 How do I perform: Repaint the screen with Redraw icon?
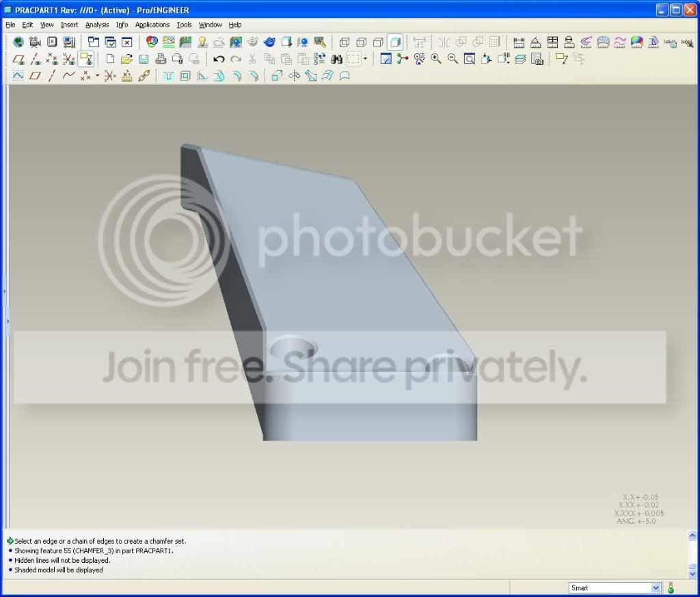click(386, 59)
